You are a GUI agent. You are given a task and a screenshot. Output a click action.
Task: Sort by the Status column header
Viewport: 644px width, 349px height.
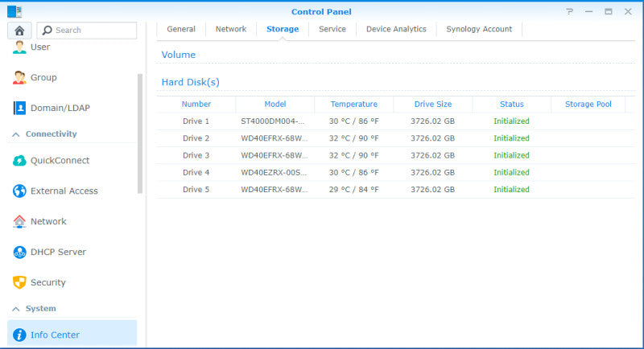[512, 105]
